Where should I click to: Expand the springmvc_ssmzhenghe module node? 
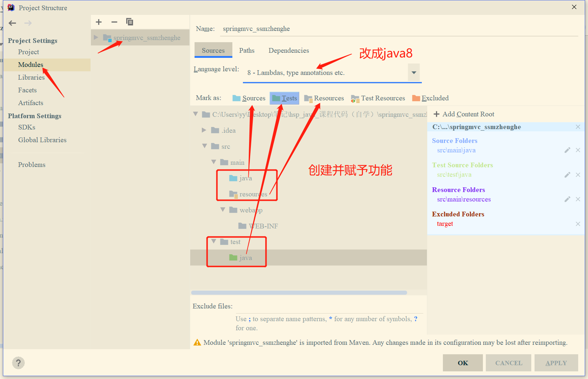(x=96, y=37)
